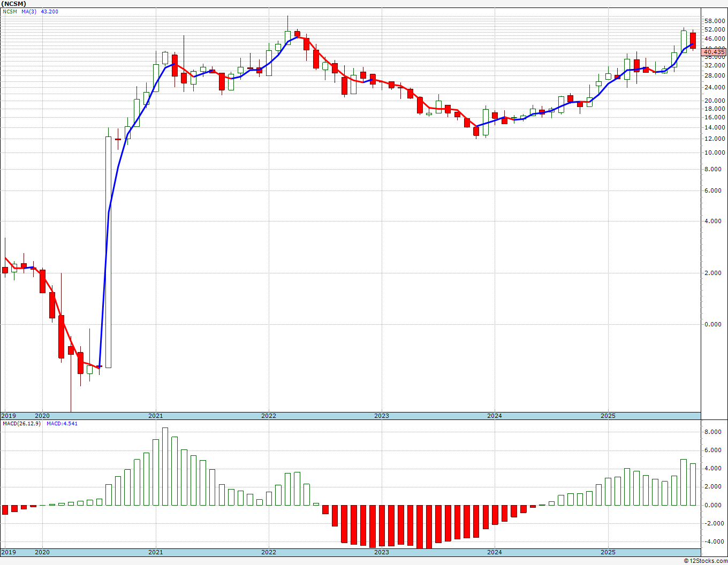Click 2021 on the price chart time axis
The image size is (728, 565).
(156, 416)
